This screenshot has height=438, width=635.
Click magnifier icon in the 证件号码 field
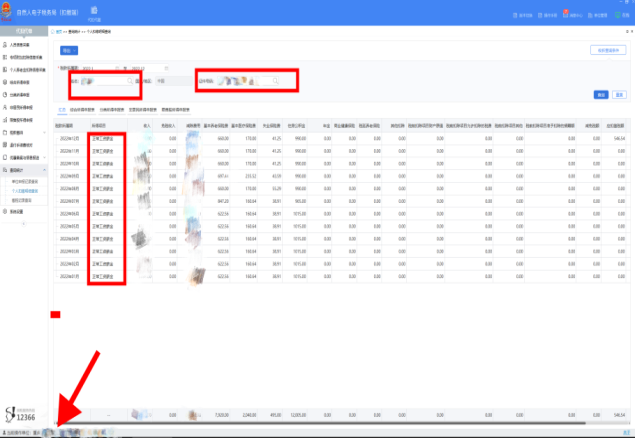click(275, 80)
